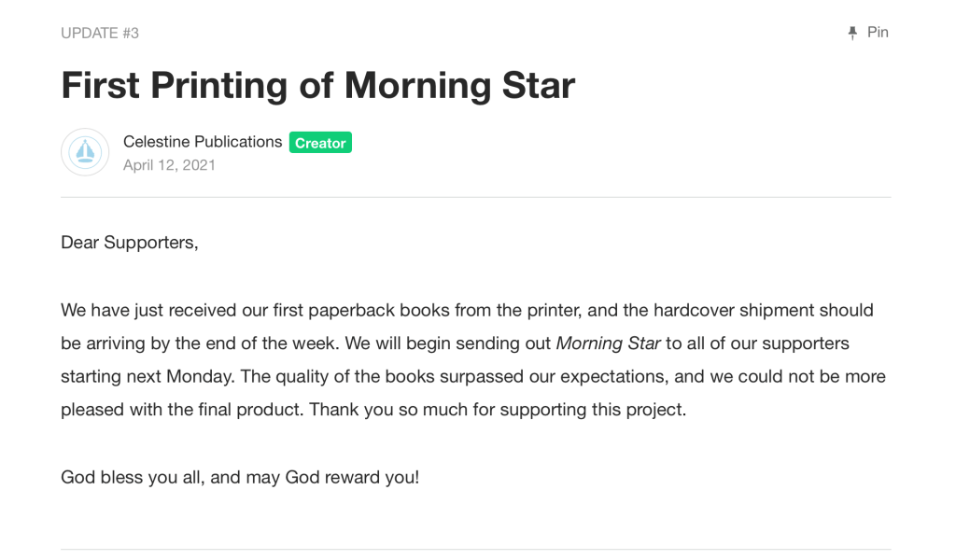The width and height of the screenshot is (956, 560).
Task: Click the April 12, 2021 post date
Action: point(169,165)
